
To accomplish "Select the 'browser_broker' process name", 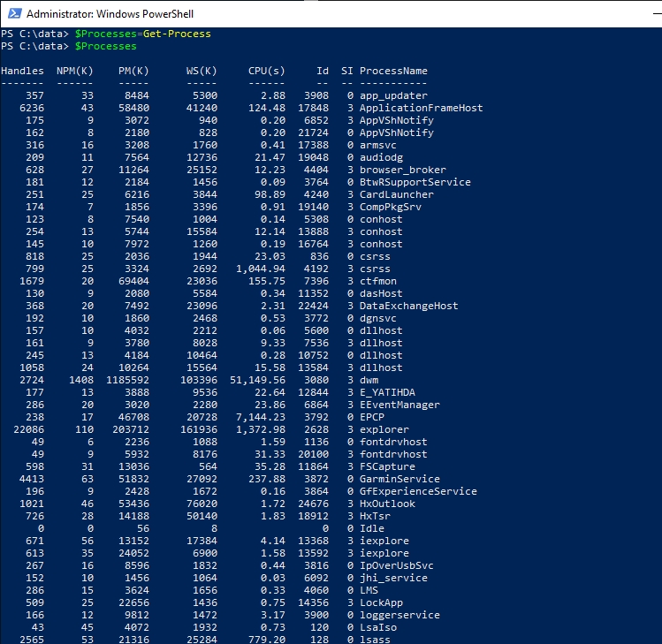I will [403, 170].
